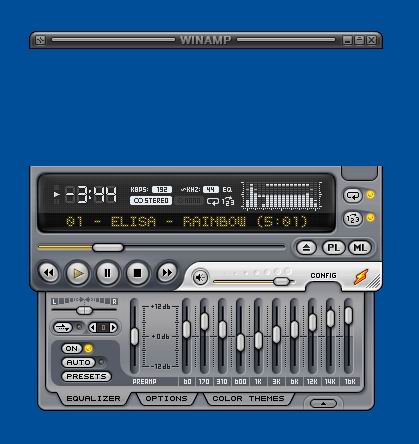Mute audio using the speaker icon
Viewport: 419px width, 444px height.
click(x=200, y=277)
